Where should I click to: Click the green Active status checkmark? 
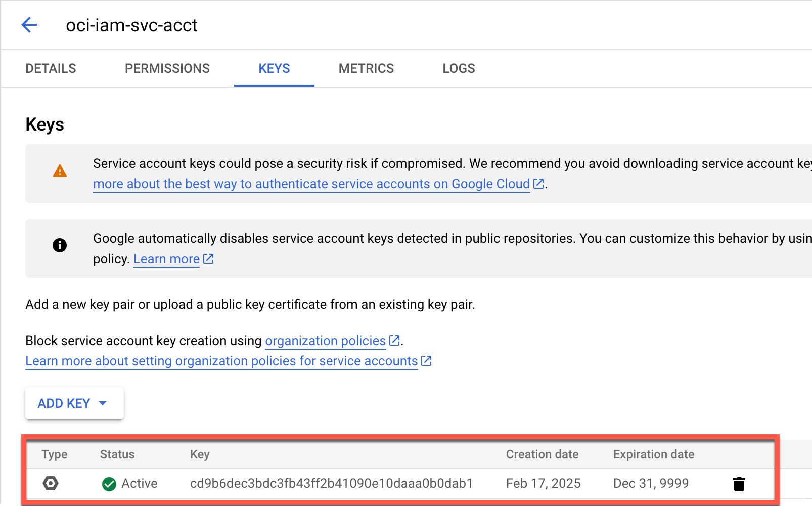109,484
